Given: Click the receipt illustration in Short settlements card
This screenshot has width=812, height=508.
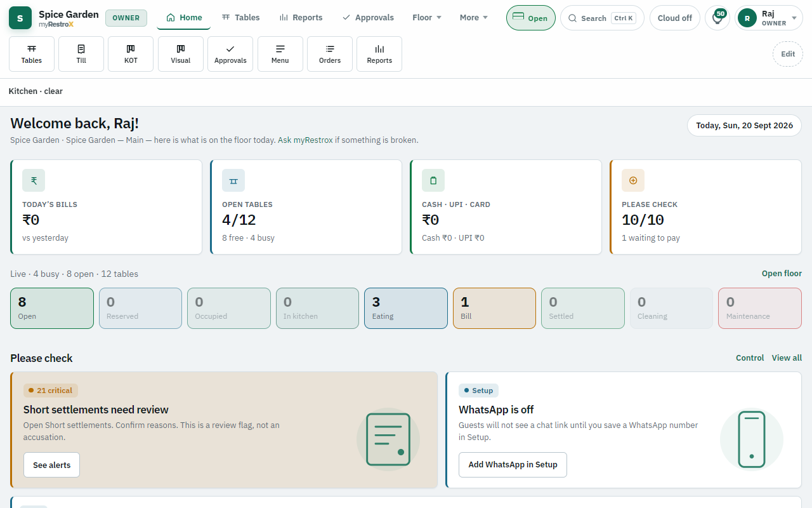Looking at the screenshot, I should (x=388, y=439).
